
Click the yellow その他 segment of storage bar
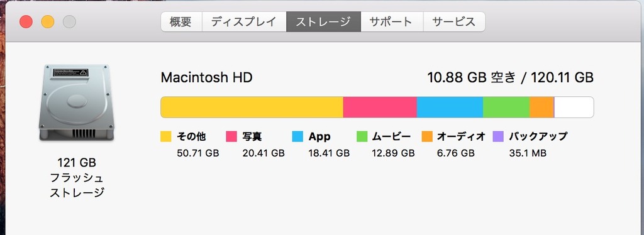click(x=252, y=107)
